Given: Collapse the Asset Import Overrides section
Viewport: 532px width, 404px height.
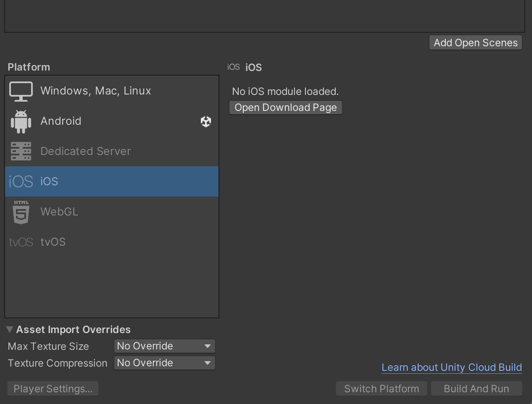Looking at the screenshot, I should click(x=10, y=330).
